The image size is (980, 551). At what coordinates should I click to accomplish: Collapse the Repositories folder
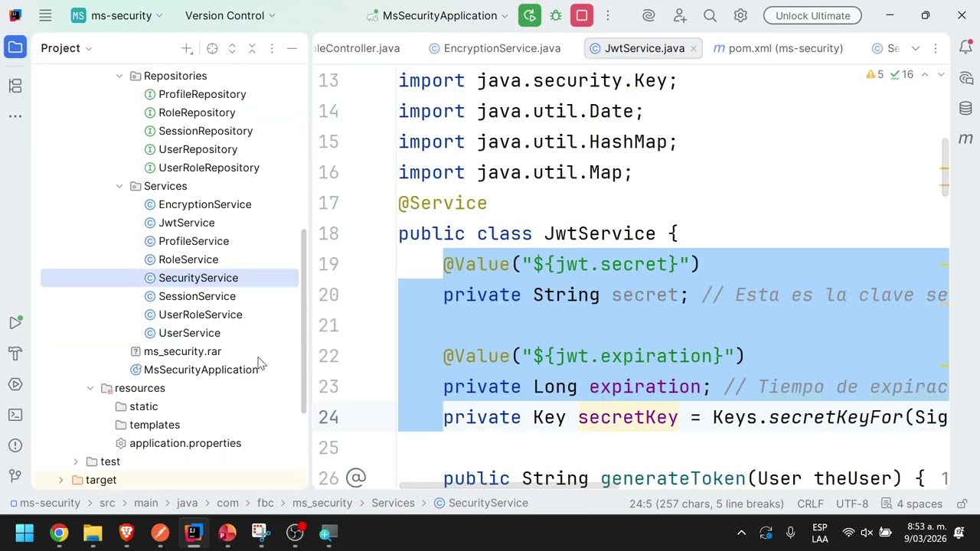click(x=119, y=76)
